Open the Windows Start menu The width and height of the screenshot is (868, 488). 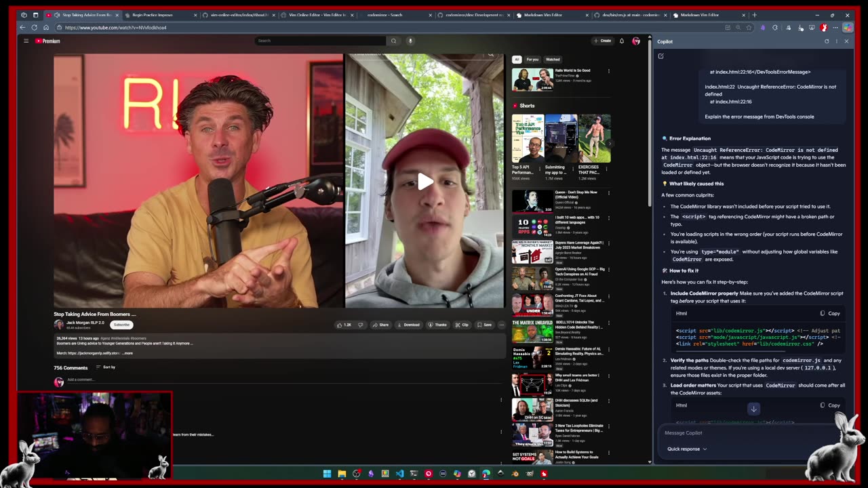327,474
